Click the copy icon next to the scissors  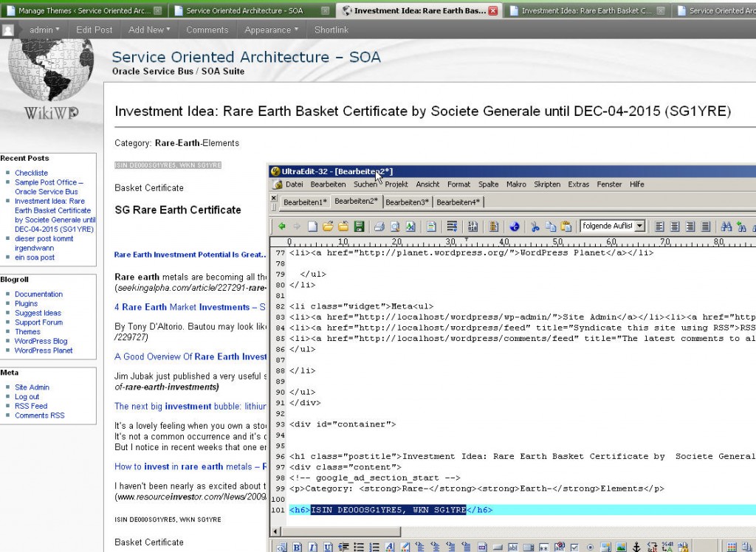click(550, 226)
